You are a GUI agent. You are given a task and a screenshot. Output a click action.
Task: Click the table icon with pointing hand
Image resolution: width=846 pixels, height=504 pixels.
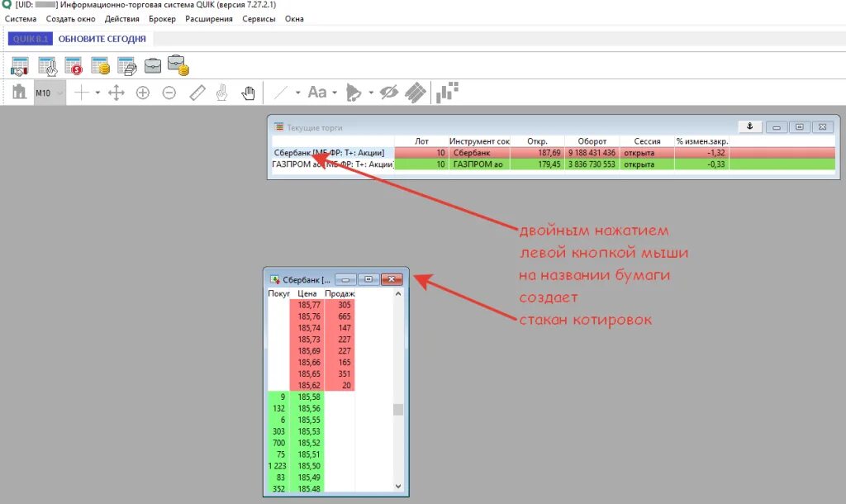47,66
